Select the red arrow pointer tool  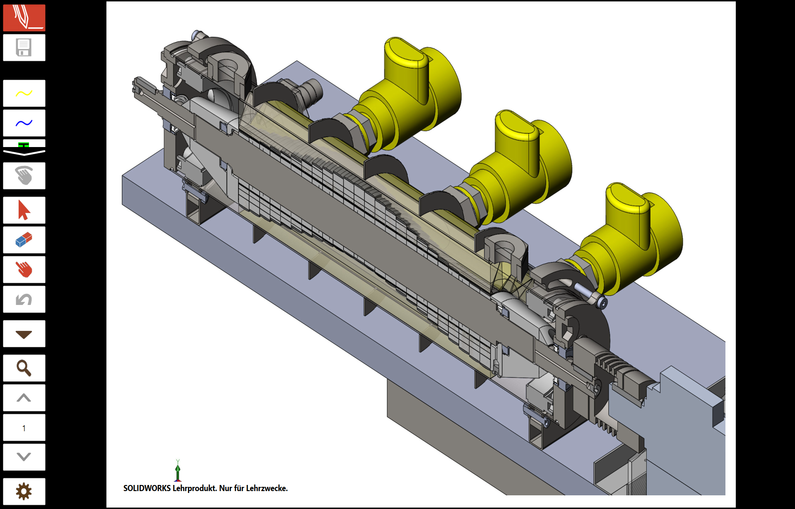click(x=24, y=210)
